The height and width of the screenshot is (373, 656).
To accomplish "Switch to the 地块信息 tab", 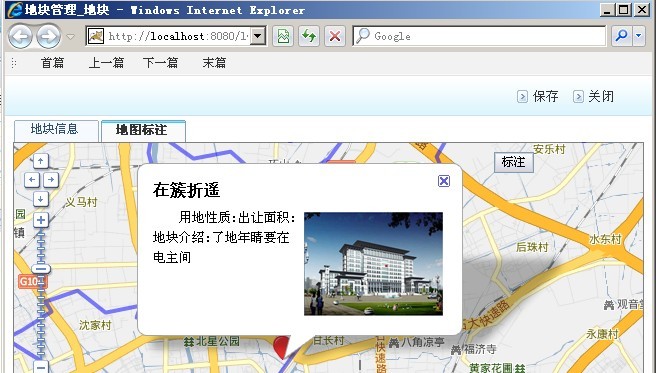I will tap(56, 130).
